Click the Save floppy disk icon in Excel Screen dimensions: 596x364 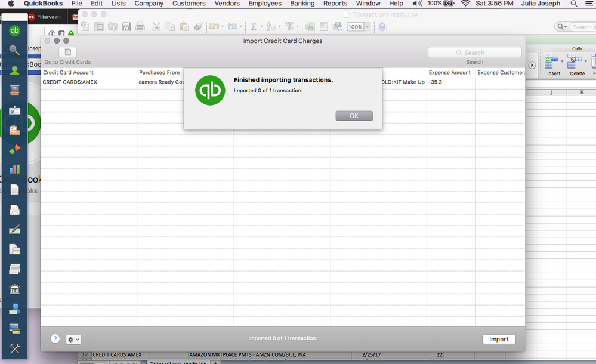pyautogui.click(x=126, y=26)
